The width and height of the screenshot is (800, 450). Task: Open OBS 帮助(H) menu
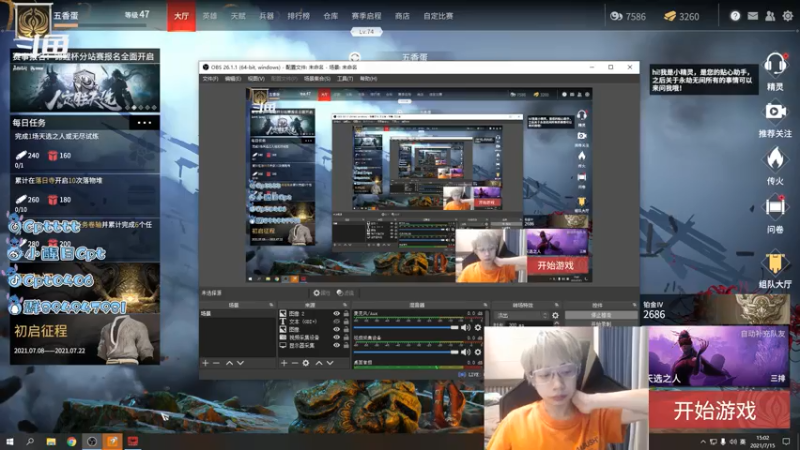[368, 79]
